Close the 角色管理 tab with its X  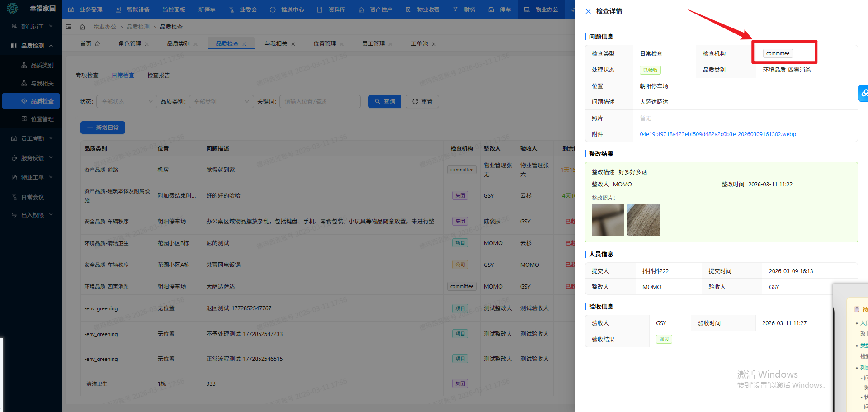pyautogui.click(x=147, y=44)
